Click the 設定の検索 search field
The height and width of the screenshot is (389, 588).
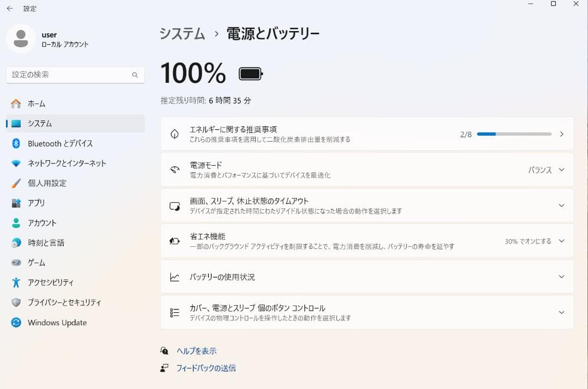75,75
